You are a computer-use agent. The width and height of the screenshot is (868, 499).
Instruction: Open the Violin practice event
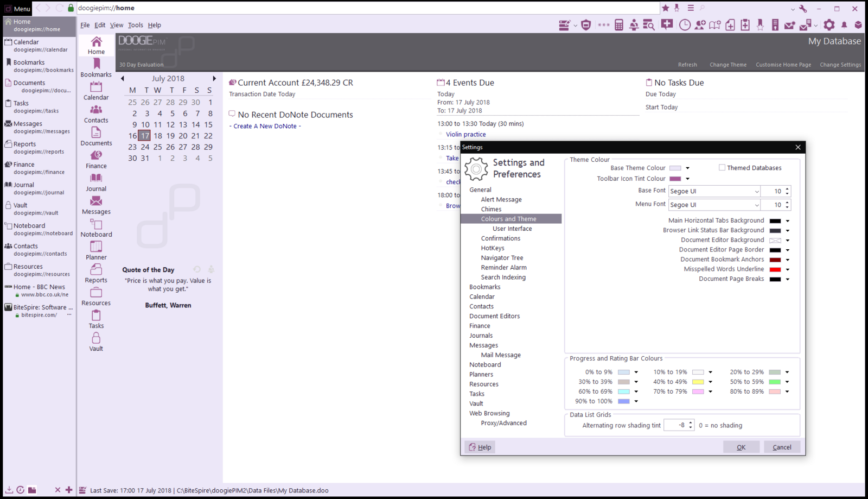pyautogui.click(x=466, y=134)
